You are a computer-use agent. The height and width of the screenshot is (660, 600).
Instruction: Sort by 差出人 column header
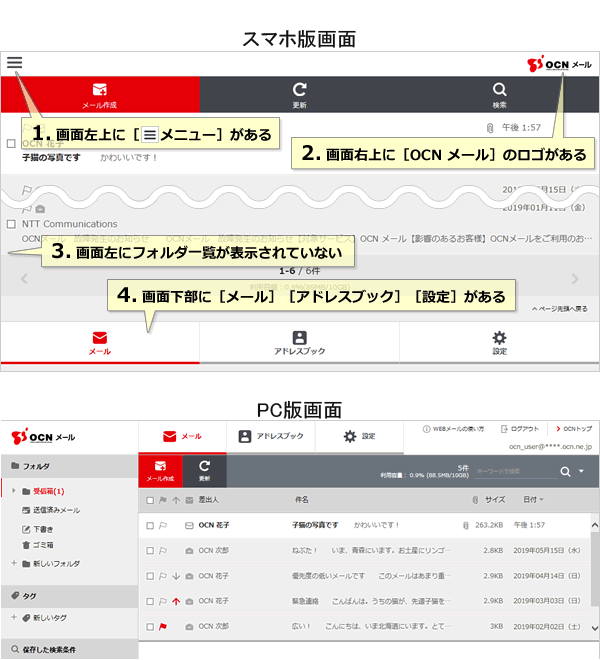point(208,500)
